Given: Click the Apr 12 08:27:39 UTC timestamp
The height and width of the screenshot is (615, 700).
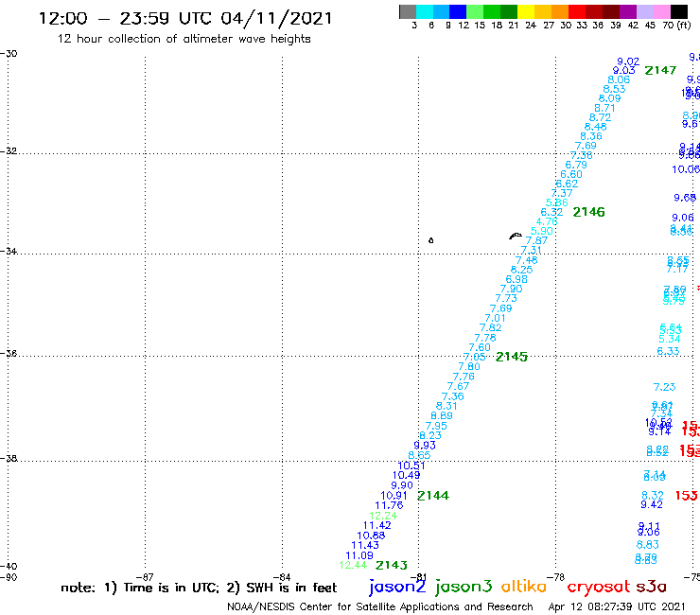Looking at the screenshot, I should click(617, 607).
